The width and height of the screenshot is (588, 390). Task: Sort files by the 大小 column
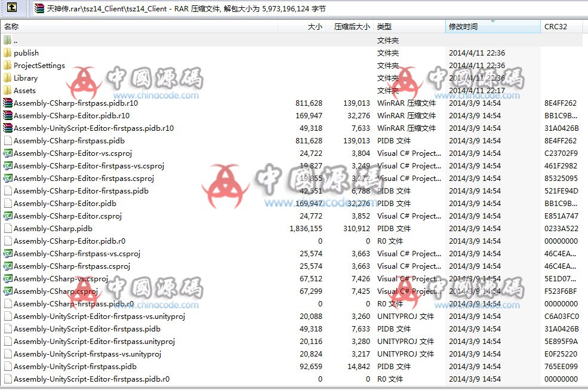315,26
